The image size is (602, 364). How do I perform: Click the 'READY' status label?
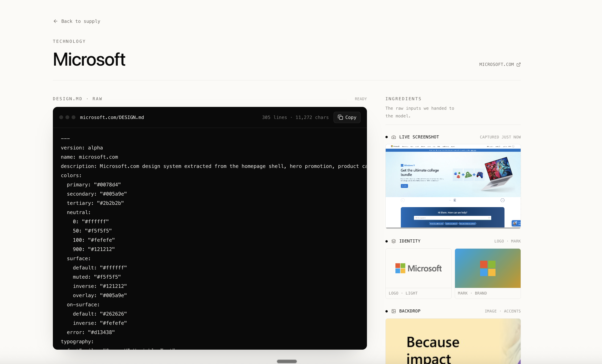(361, 99)
